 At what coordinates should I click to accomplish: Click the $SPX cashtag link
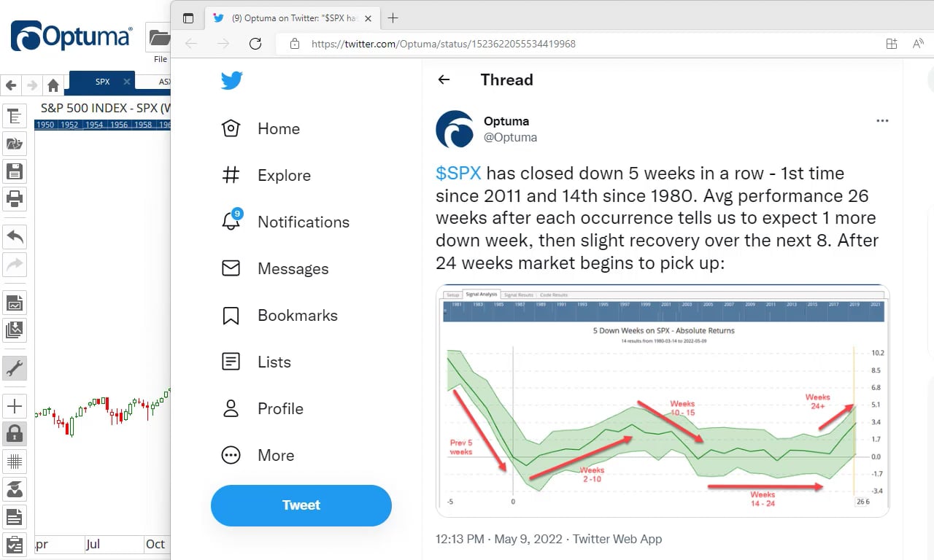(458, 174)
